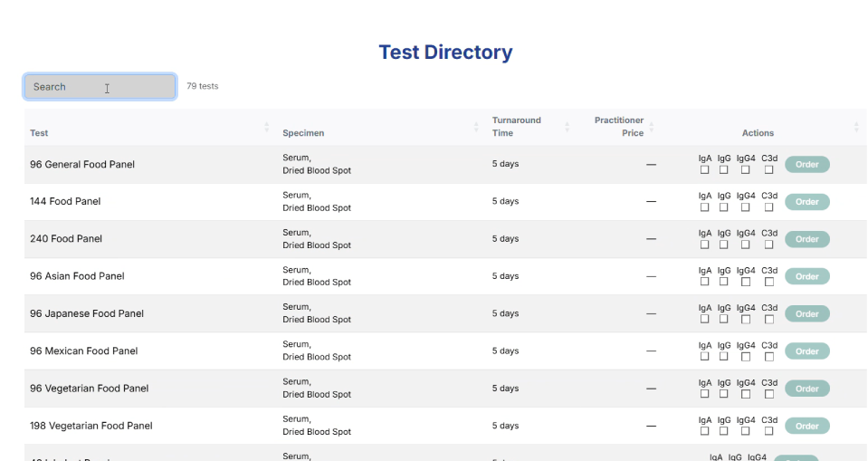Order the 240 Food Panel
Screen dimensions: 868x461
[x=807, y=239]
